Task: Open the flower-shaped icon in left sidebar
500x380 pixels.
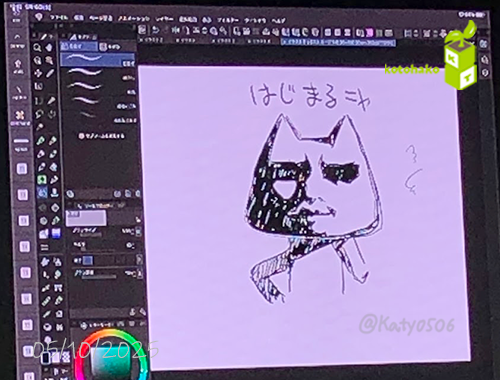Action: click(20, 117)
